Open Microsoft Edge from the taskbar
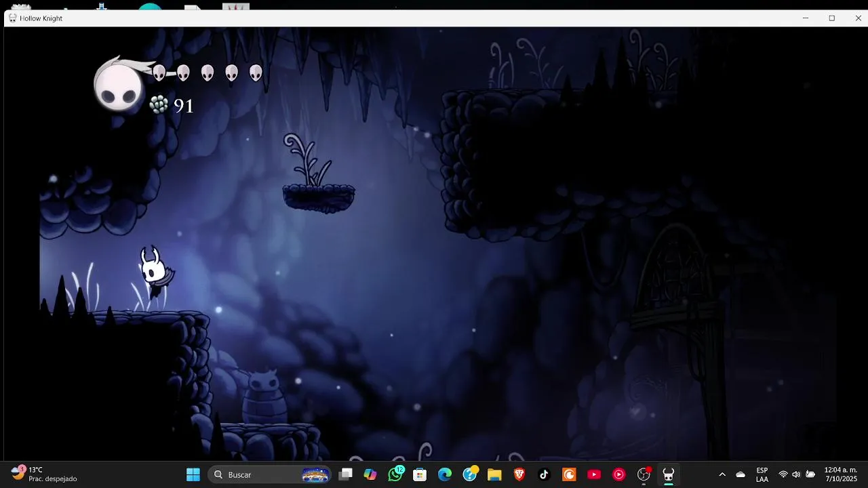This screenshot has width=868, height=488. (445, 474)
